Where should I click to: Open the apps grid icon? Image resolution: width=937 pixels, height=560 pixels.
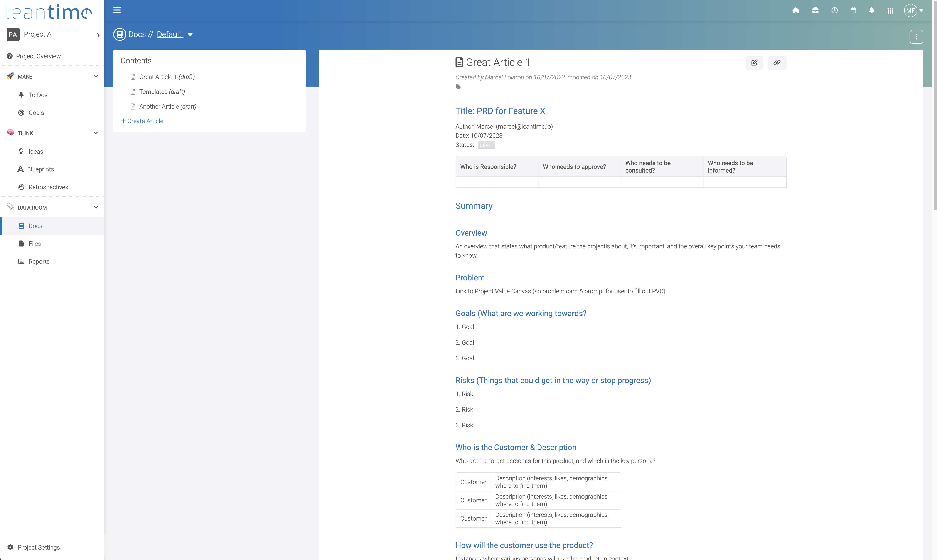pyautogui.click(x=890, y=11)
